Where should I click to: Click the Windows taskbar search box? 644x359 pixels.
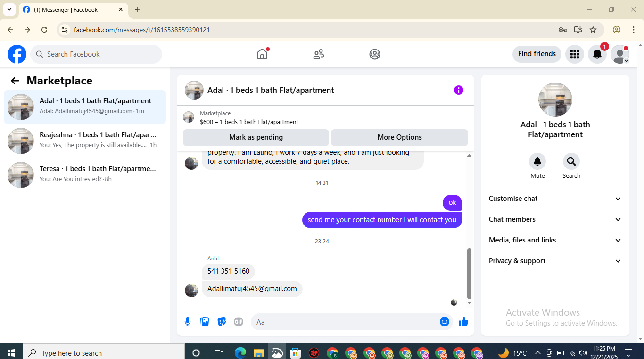click(104, 353)
